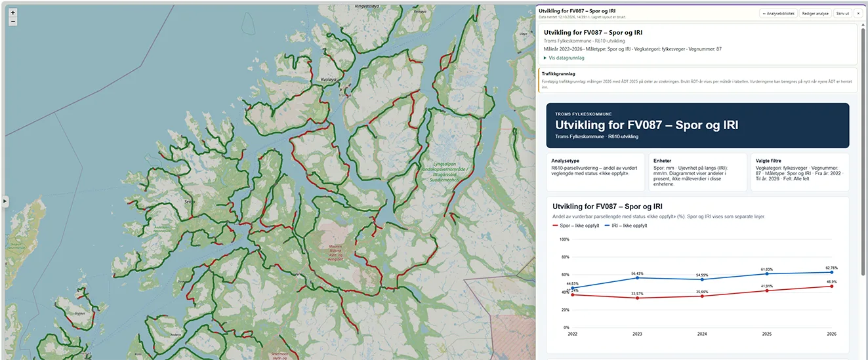The width and height of the screenshot is (868, 360).
Task: Zoom in the map with plus button
Action: point(13,12)
